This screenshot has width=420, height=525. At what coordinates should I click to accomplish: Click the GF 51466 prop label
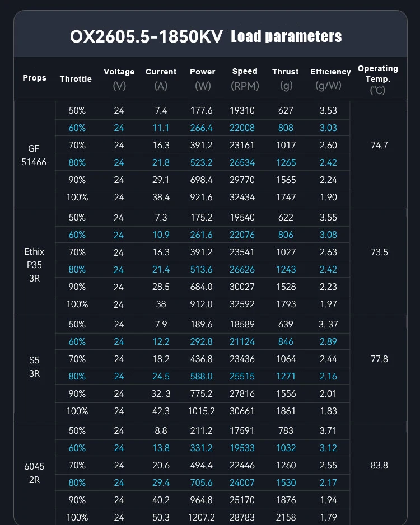pos(35,156)
